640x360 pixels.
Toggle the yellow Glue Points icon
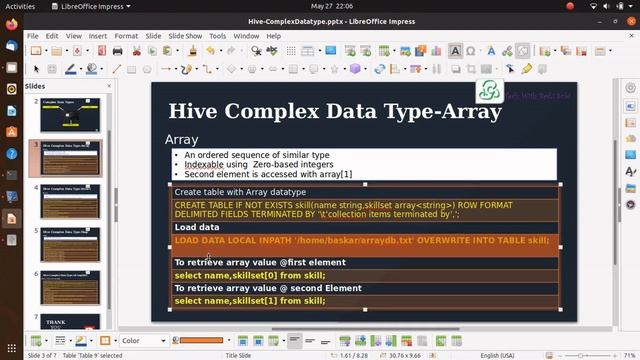coord(527,69)
